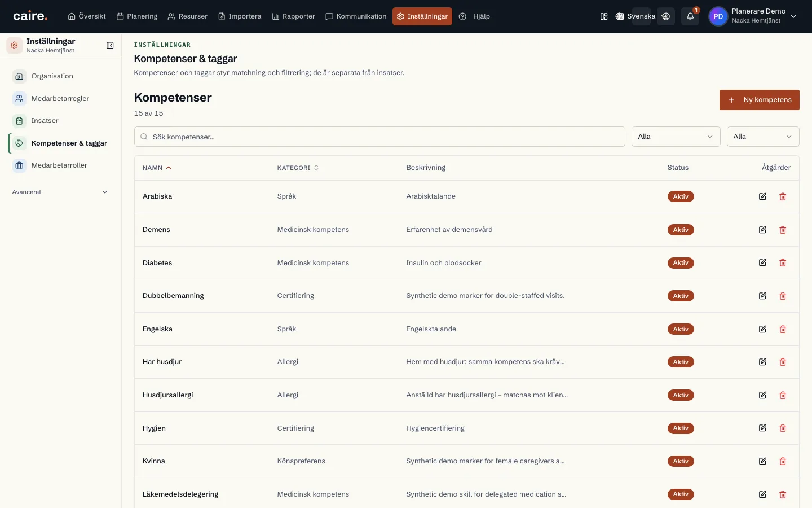Open Medarbetarroller in sidebar
Image resolution: width=812 pixels, height=508 pixels.
point(60,165)
